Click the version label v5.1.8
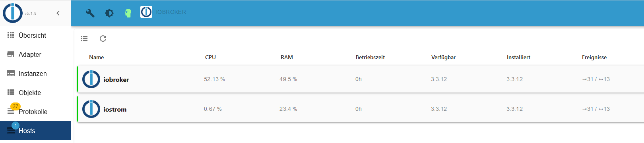644x143 pixels. (30, 13)
